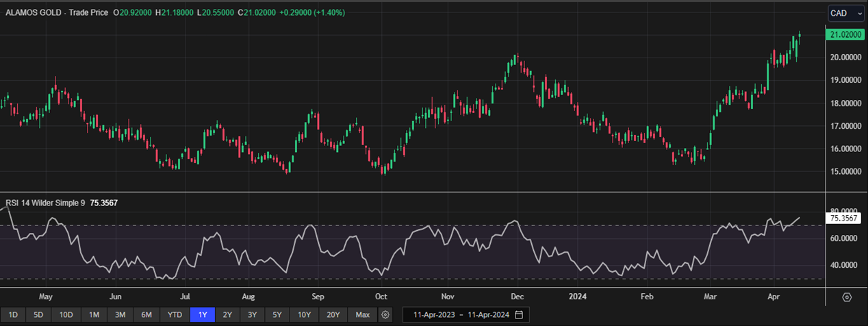Change range to 2Y

227,314
